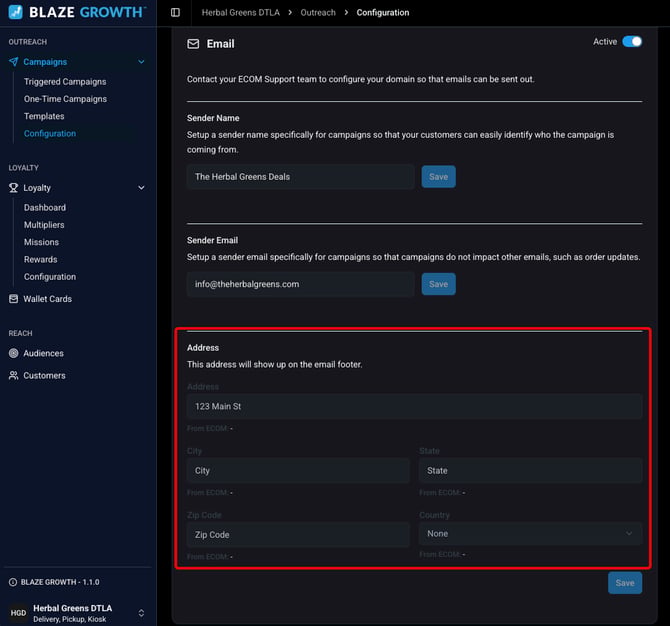Click the BLAZE GROWTH - 1.1.0 version text
670x626 pixels.
(60, 582)
